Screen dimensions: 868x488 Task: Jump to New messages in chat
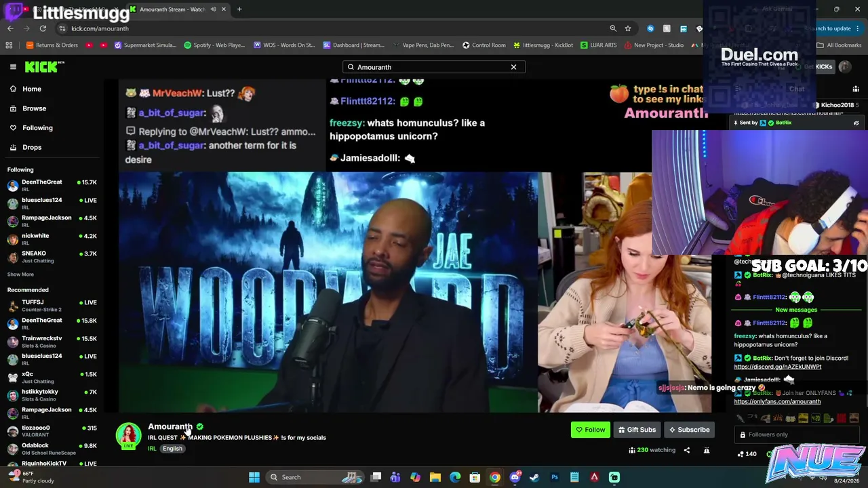796,310
